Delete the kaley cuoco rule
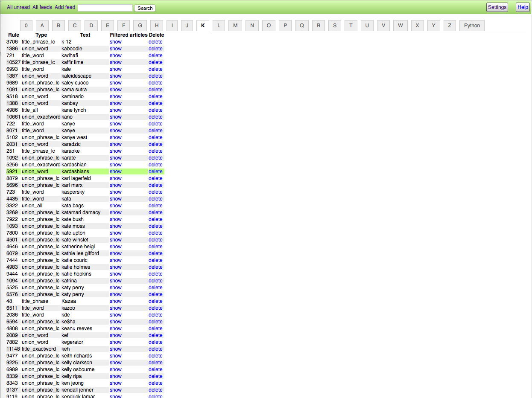The width and height of the screenshot is (532, 398). [155, 83]
